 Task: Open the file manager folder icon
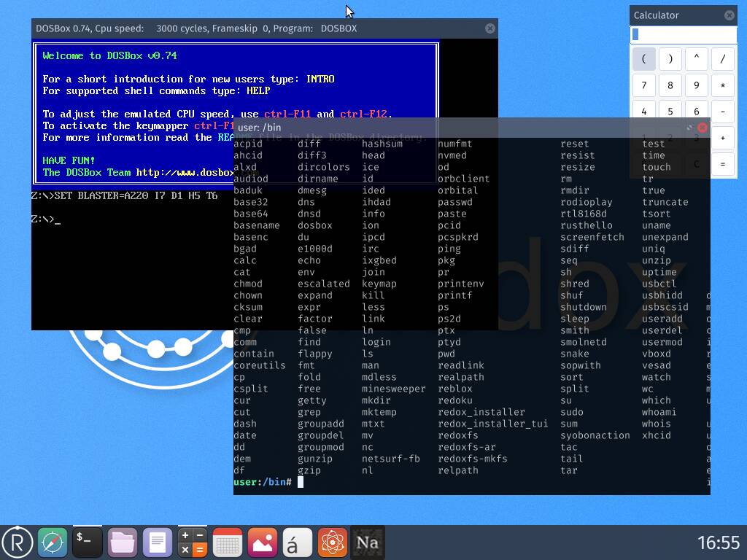[x=123, y=542]
